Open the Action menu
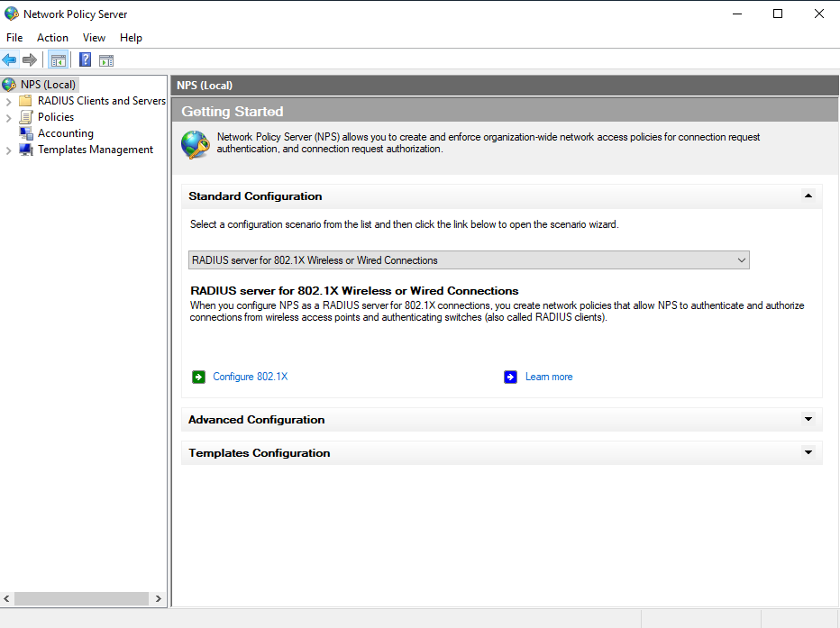840x628 pixels. 52,38
